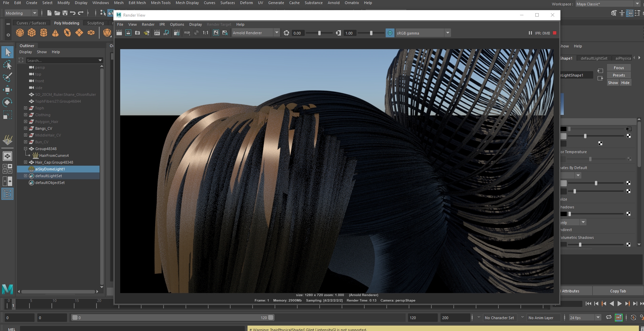The height and width of the screenshot is (331, 644).
Task: Open the Arnold Renderer dropdown
Action: pyautogui.click(x=276, y=33)
